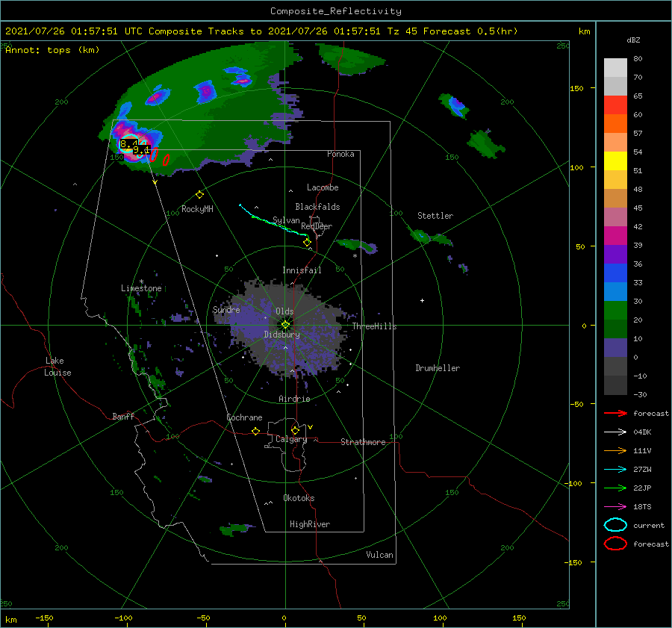This screenshot has height=628, width=672.
Task: Click the green 22JP arrow icon
Action: click(615, 488)
